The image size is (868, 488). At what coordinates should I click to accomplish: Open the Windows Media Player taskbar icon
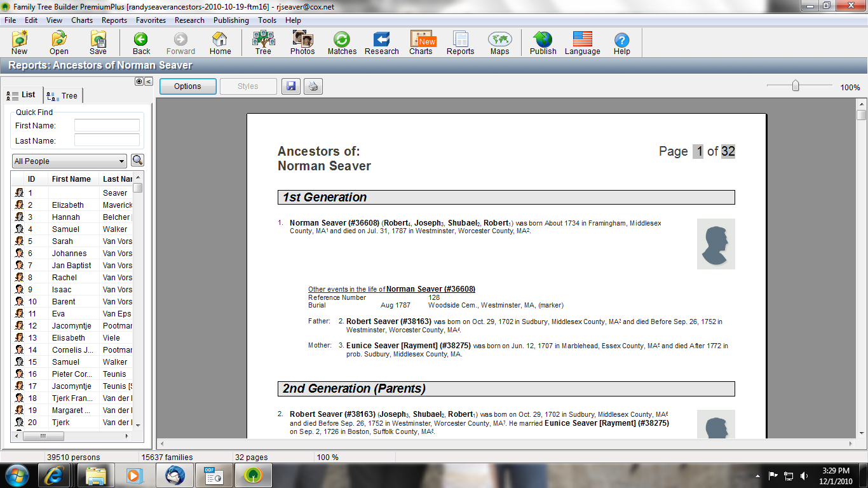134,475
